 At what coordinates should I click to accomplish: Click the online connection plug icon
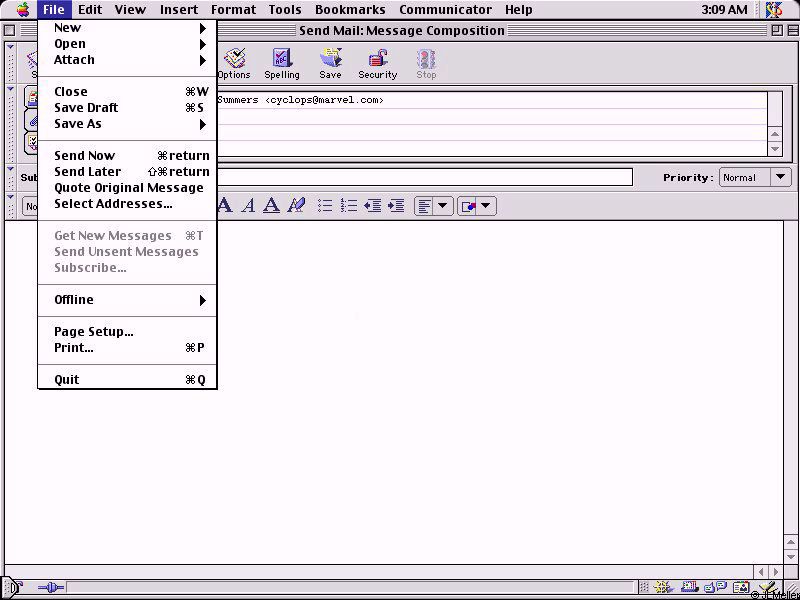[51, 588]
